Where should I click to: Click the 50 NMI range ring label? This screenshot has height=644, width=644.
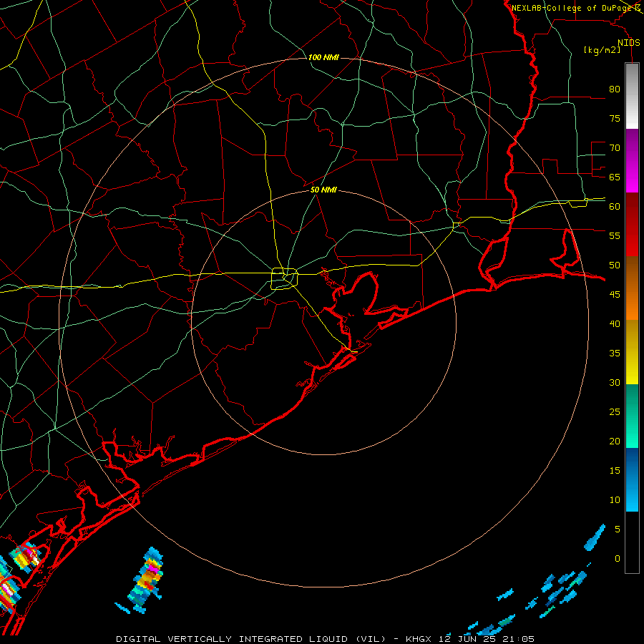coord(323,190)
